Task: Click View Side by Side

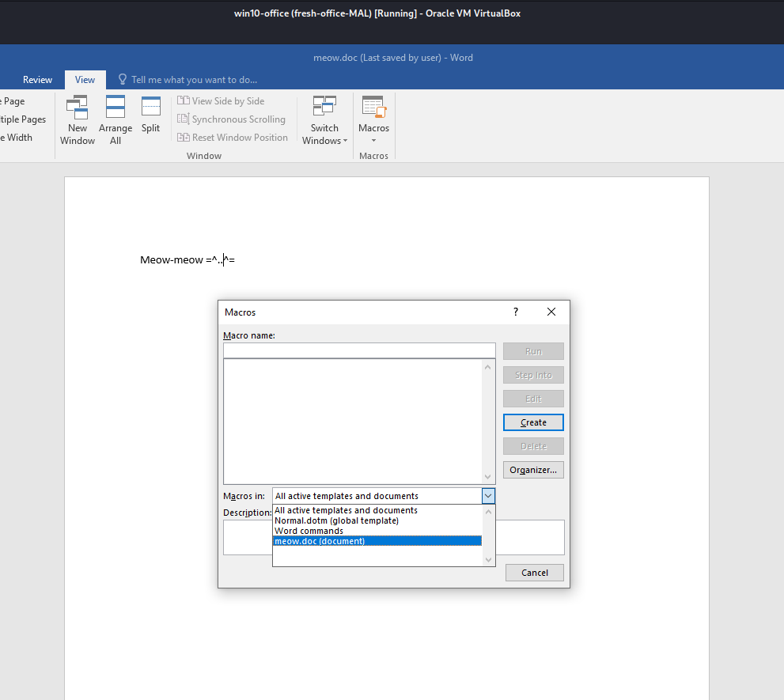Action: (x=221, y=101)
